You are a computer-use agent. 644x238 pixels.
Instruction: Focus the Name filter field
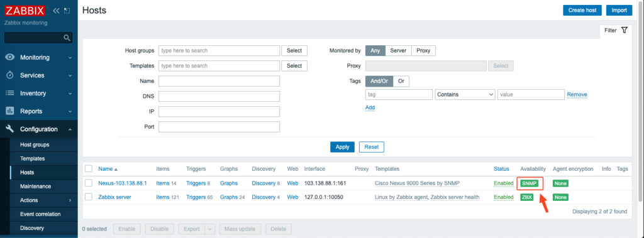[219, 81]
